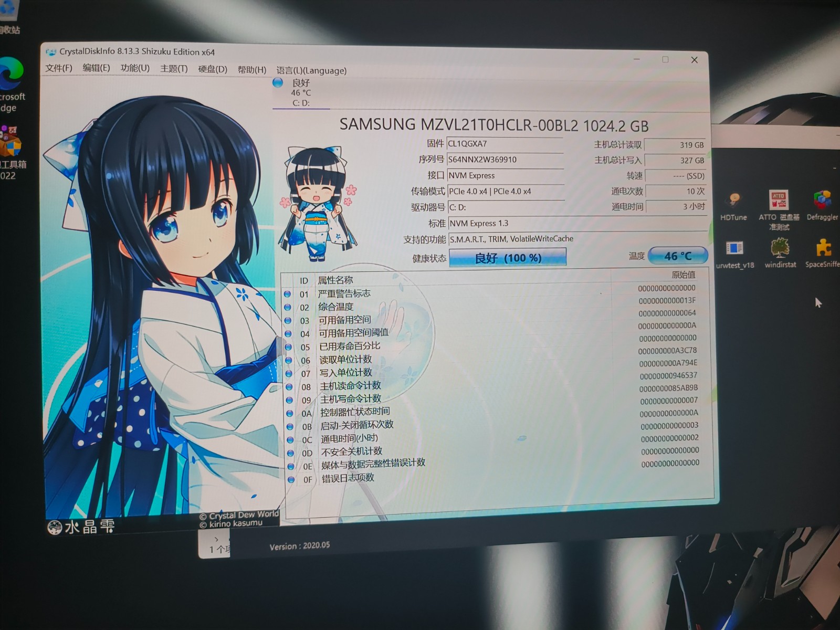840x630 pixels.
Task: Open the ATTO disk benchmark desktop icon
Action: pyautogui.click(x=779, y=210)
